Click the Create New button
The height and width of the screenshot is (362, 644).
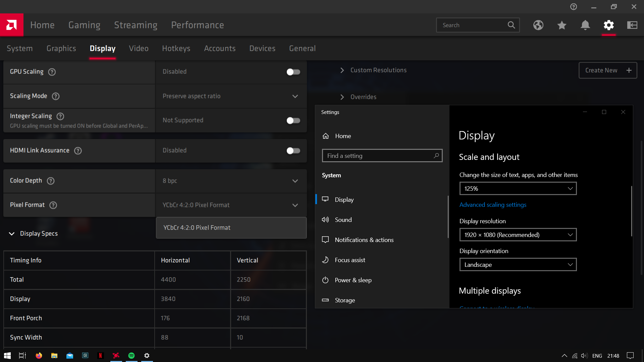pyautogui.click(x=607, y=70)
